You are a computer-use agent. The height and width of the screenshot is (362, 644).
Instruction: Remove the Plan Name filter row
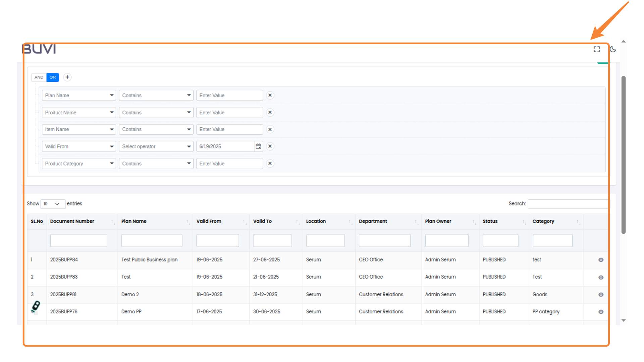pos(270,95)
